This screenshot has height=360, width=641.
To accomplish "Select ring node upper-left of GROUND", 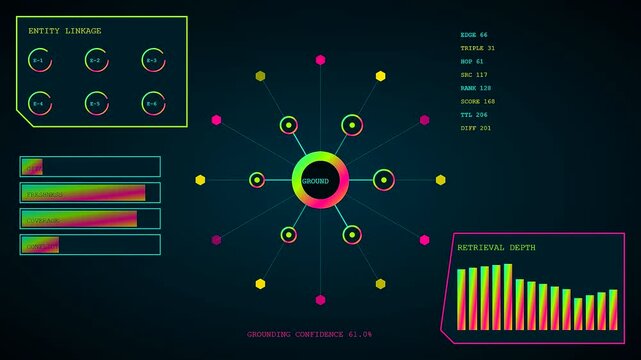I will click(x=289, y=125).
